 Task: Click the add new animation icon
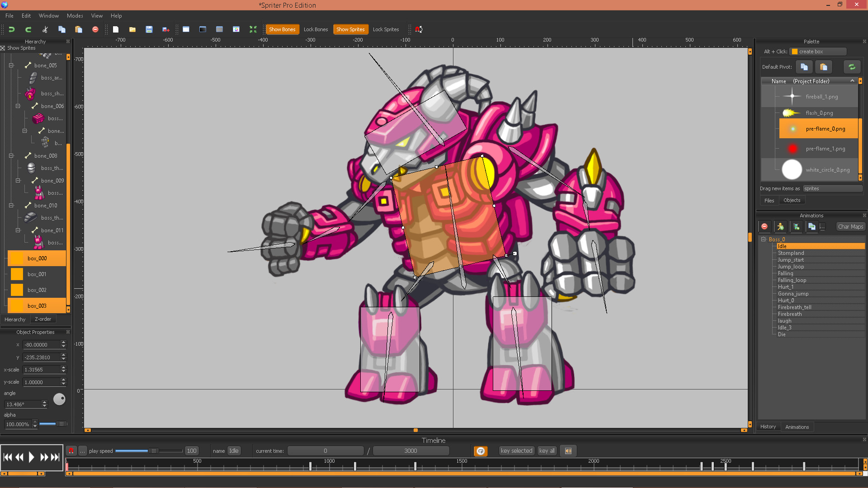[x=780, y=226]
